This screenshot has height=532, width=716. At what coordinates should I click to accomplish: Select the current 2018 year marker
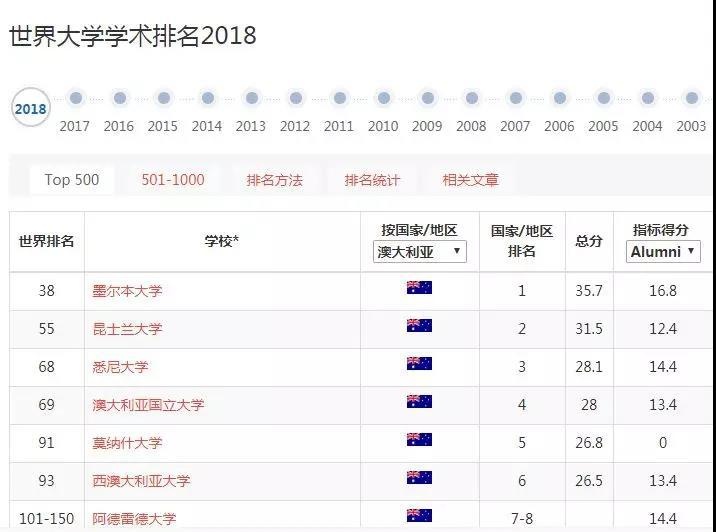[x=31, y=108]
